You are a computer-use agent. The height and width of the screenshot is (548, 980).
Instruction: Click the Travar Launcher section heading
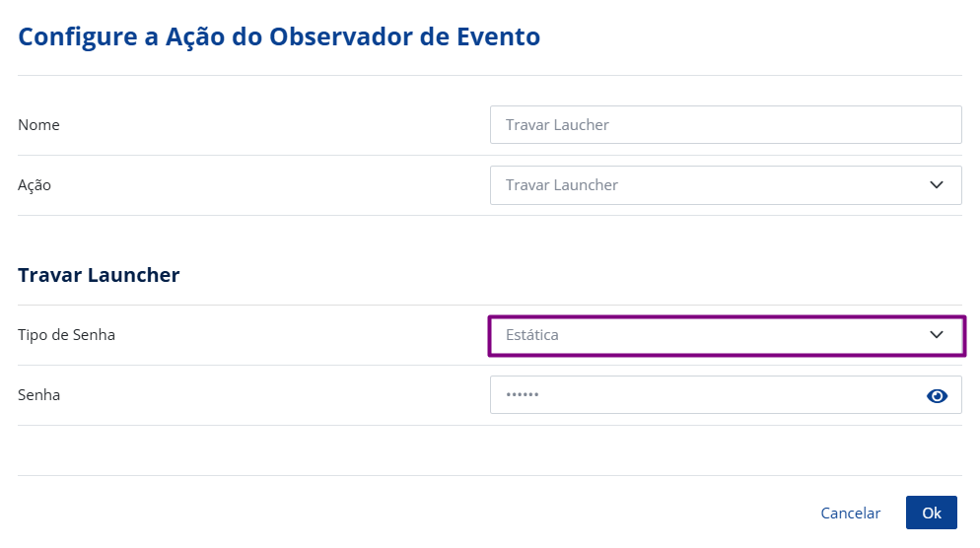point(99,275)
